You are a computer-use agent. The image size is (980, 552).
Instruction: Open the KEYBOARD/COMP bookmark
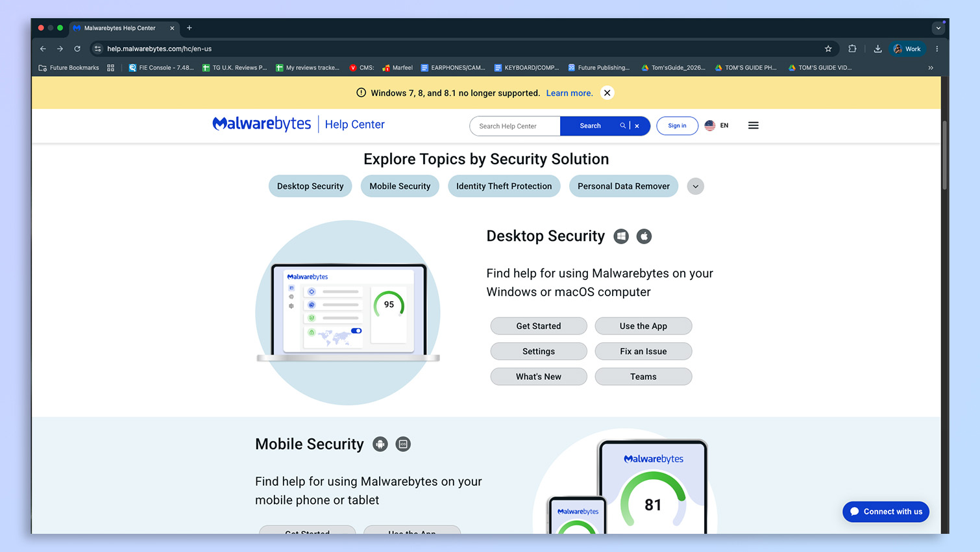coord(526,68)
